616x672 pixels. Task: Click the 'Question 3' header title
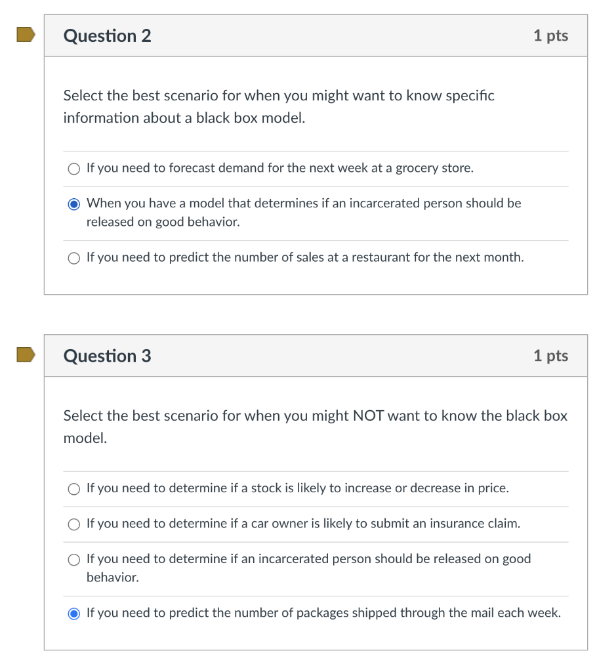(107, 356)
